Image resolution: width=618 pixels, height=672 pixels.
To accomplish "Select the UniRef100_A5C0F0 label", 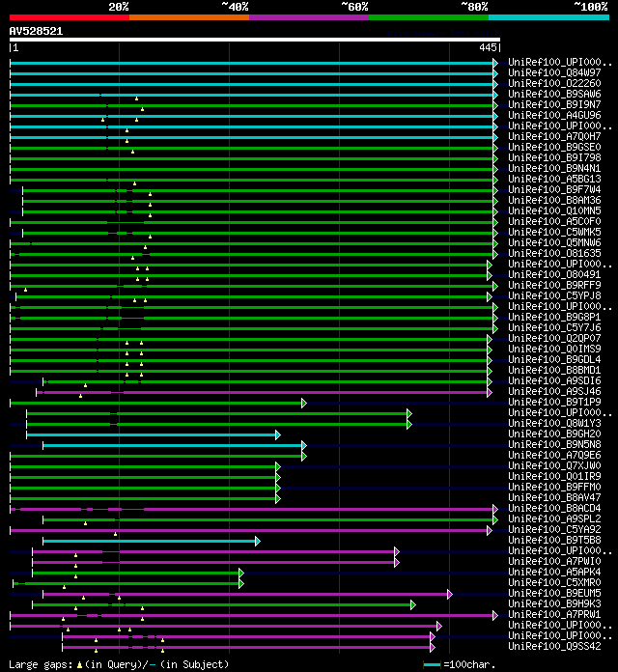I will (x=554, y=221).
